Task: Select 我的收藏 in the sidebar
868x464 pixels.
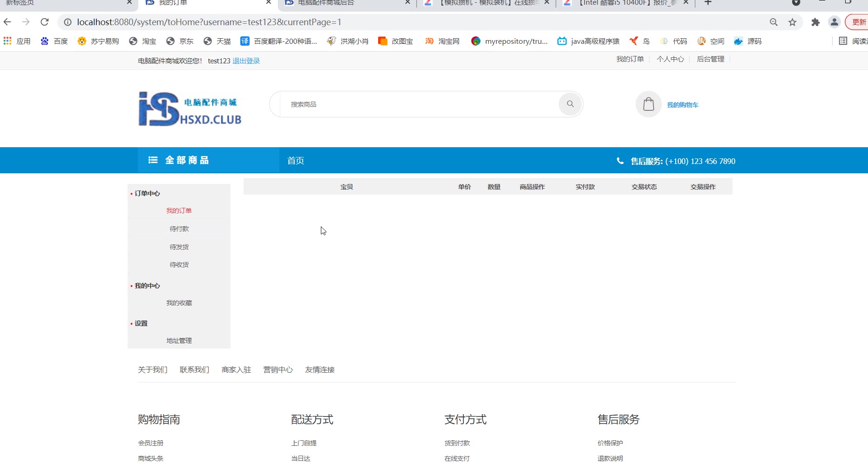Action: point(179,303)
